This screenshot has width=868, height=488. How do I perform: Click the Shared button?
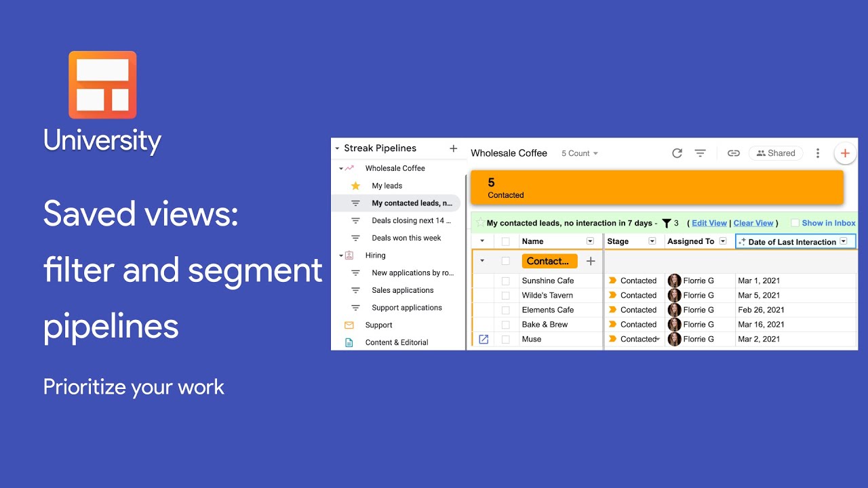(776, 153)
